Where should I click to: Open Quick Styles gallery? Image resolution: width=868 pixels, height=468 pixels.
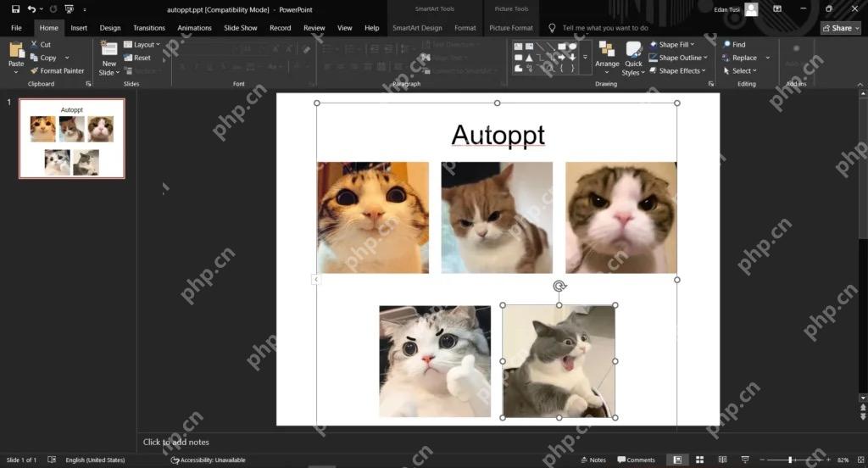tap(633, 58)
